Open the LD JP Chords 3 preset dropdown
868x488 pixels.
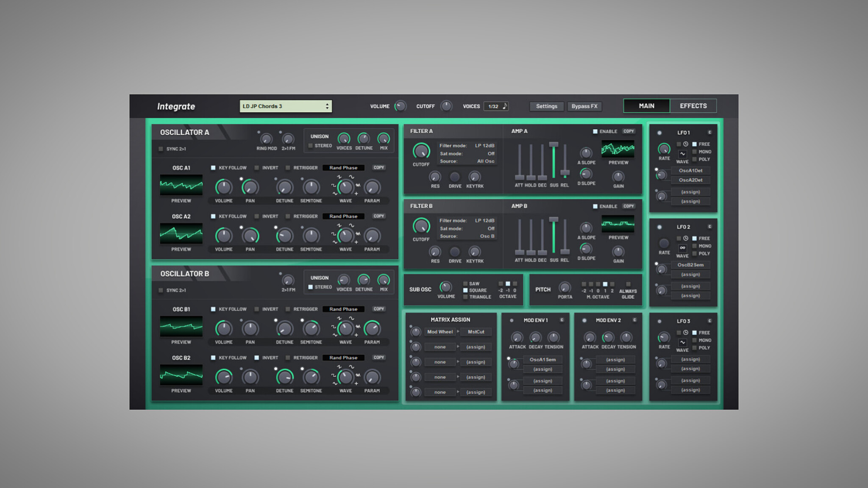tap(285, 106)
